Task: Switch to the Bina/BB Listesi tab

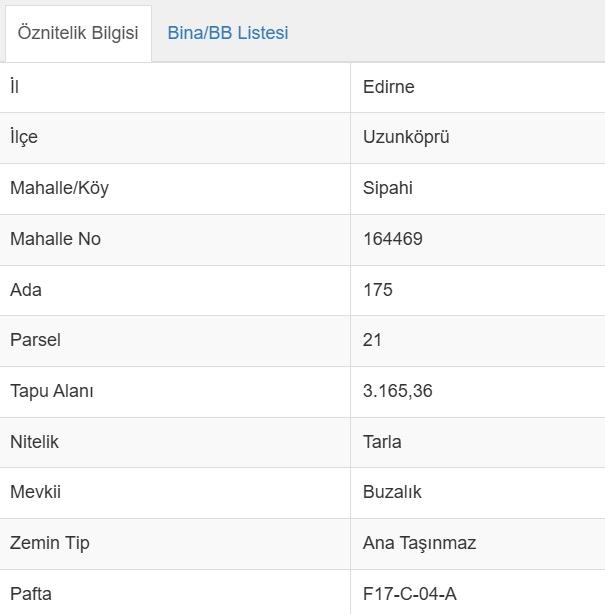Action: click(227, 33)
